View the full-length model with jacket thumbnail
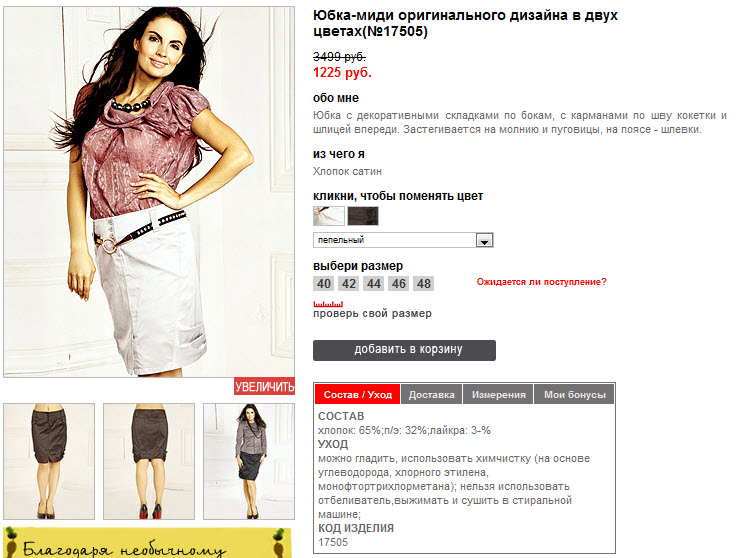This screenshot has height=558, width=737. (x=249, y=461)
